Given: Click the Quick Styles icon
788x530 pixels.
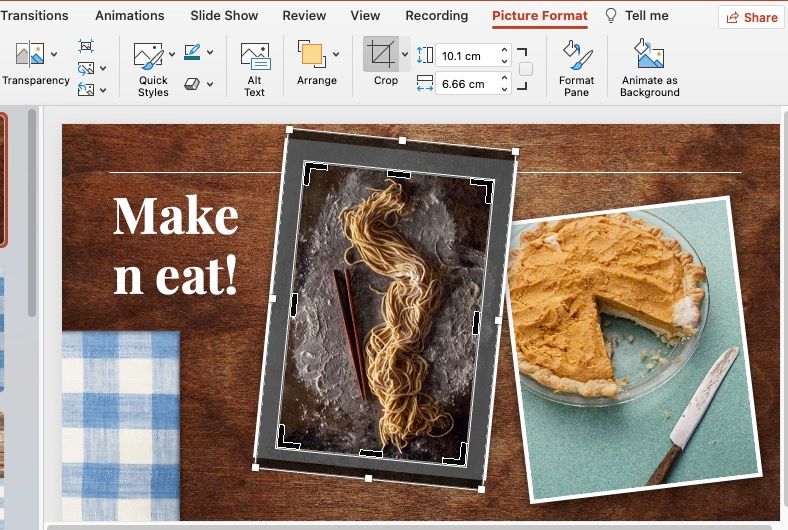Looking at the screenshot, I should (x=148, y=55).
